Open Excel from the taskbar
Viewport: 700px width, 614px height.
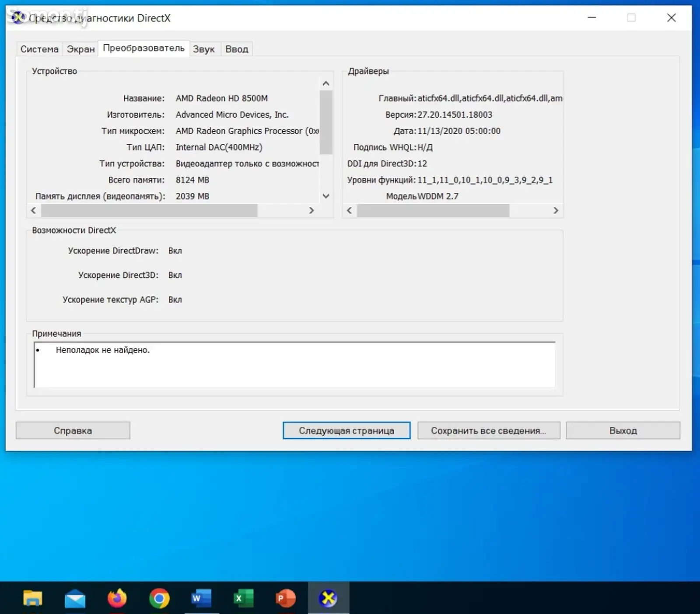click(243, 598)
